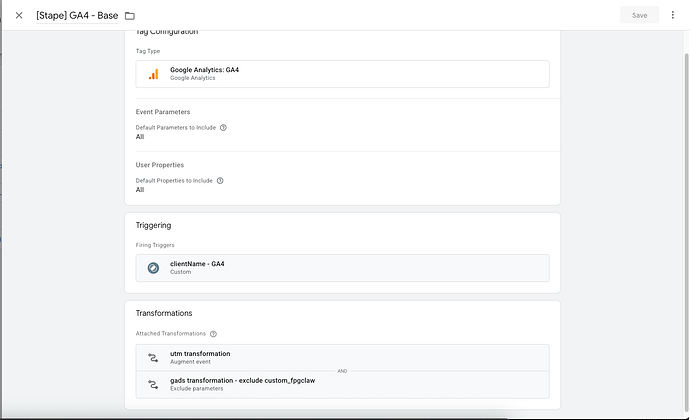
Task: Click the 'Exclude parameters' subtitle text
Action: (196, 389)
